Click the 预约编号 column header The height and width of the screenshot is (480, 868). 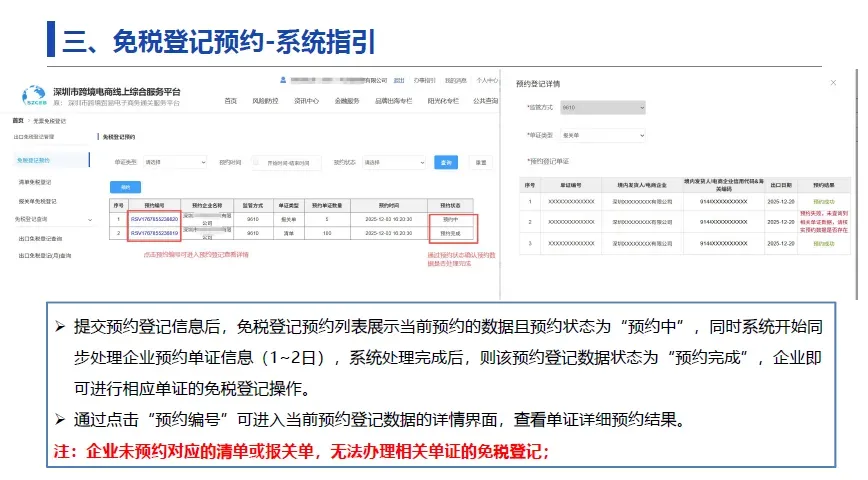click(x=154, y=205)
